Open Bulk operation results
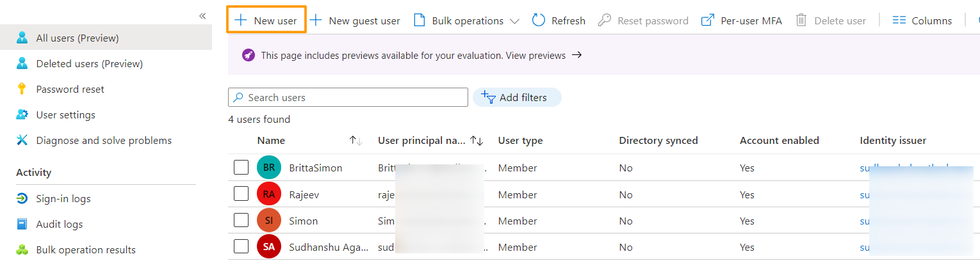980x268 pixels. [x=86, y=250]
